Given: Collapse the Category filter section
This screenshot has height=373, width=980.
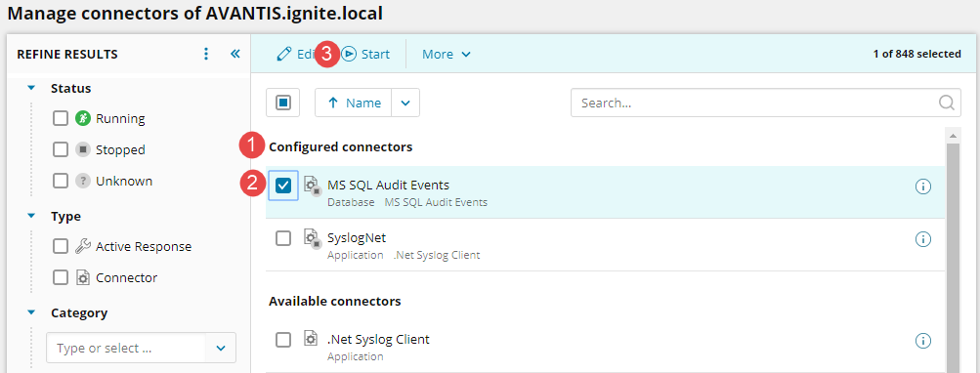Looking at the screenshot, I should tap(32, 313).
